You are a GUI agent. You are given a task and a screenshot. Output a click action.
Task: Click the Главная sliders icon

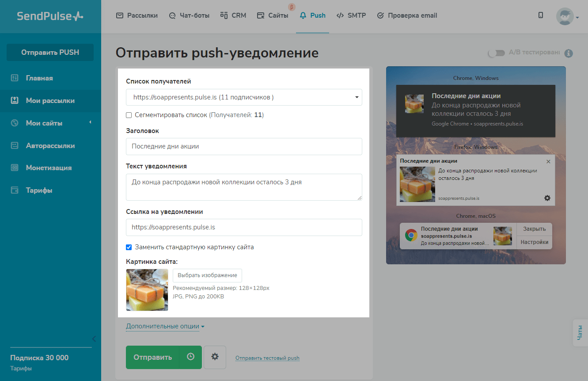(15, 78)
